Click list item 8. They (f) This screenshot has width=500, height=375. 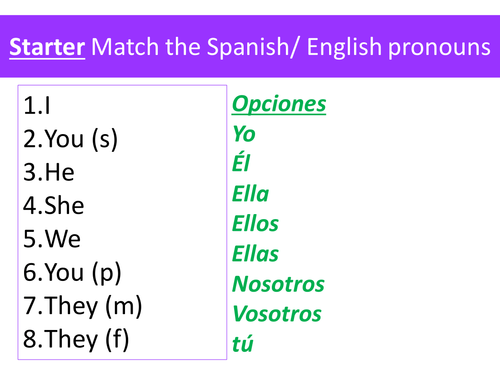[x=76, y=339]
